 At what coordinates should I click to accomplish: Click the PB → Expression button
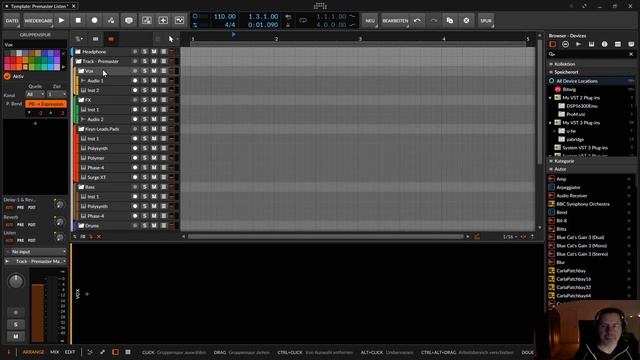point(46,104)
